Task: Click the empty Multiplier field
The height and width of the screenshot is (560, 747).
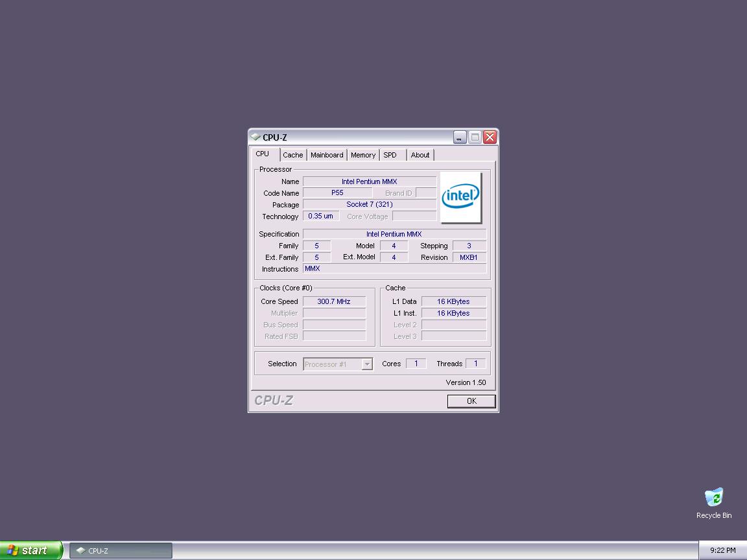Action: coord(334,313)
